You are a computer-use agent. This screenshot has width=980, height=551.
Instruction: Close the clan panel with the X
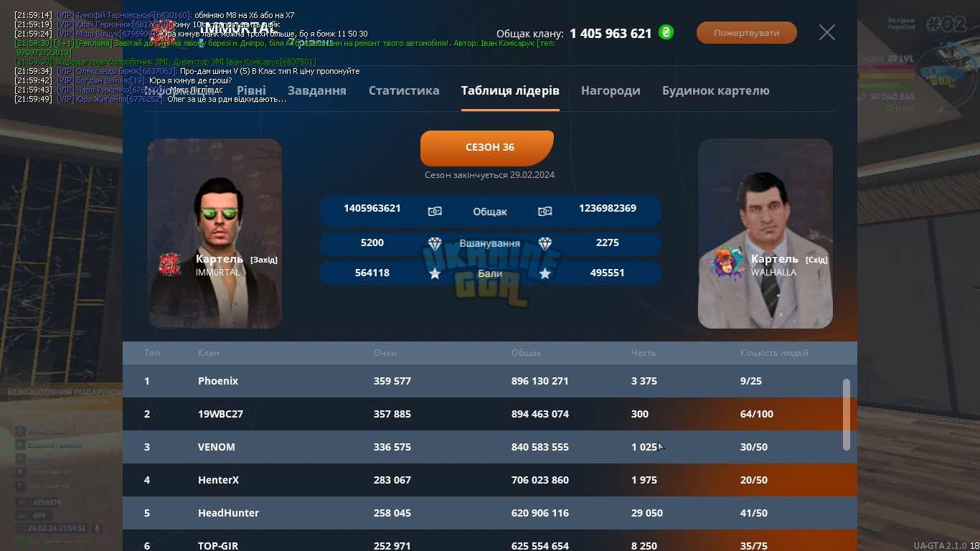827,32
